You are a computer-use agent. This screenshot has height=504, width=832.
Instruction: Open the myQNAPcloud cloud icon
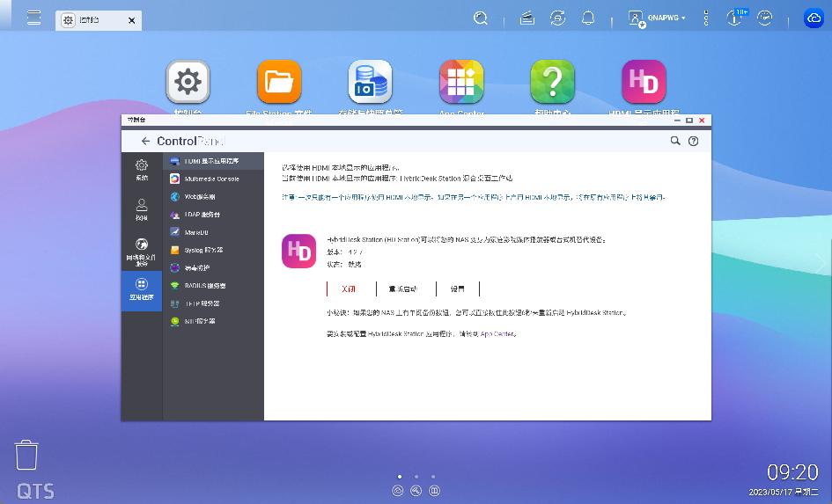click(814, 18)
